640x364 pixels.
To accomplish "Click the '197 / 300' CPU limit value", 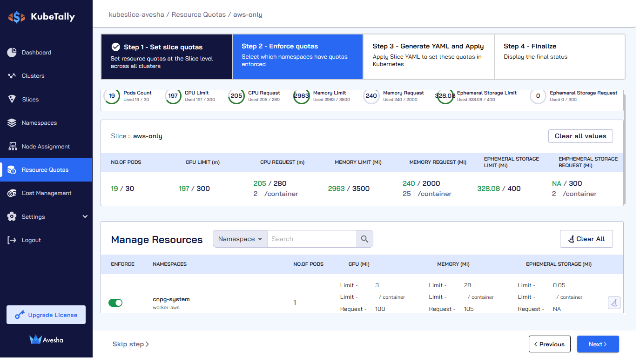I will coord(194,189).
